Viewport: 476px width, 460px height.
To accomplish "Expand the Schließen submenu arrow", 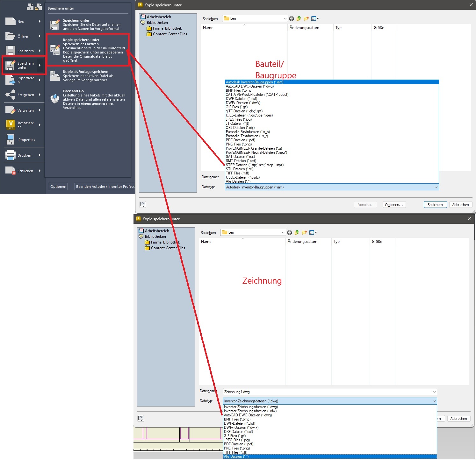I will tap(40, 171).
